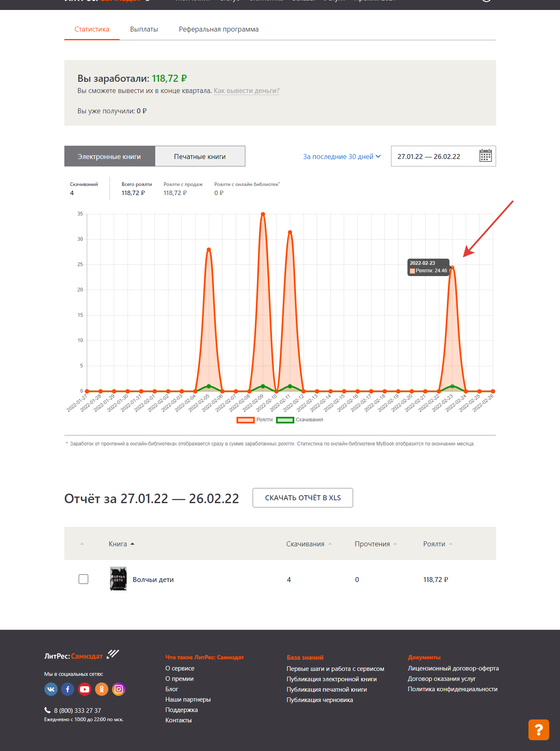Open the Контакты footer link
The width and height of the screenshot is (560, 751).
179,720
